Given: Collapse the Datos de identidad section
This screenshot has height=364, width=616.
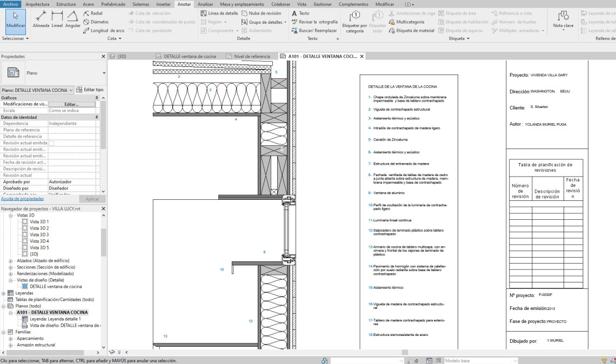Looking at the screenshot, I should pos(97,117).
